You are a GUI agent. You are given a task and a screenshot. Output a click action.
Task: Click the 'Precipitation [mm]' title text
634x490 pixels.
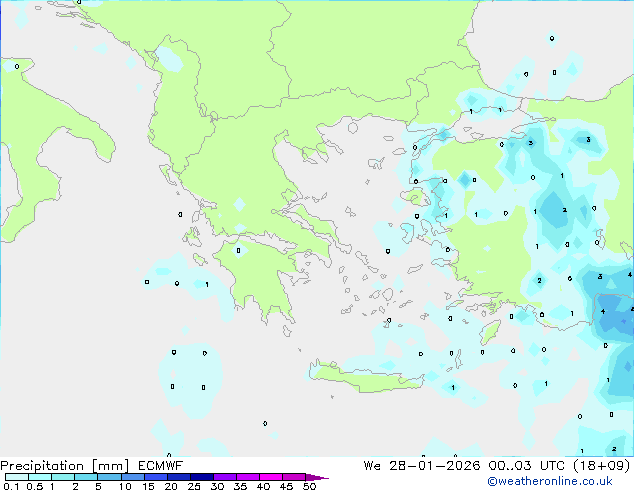tap(65, 466)
